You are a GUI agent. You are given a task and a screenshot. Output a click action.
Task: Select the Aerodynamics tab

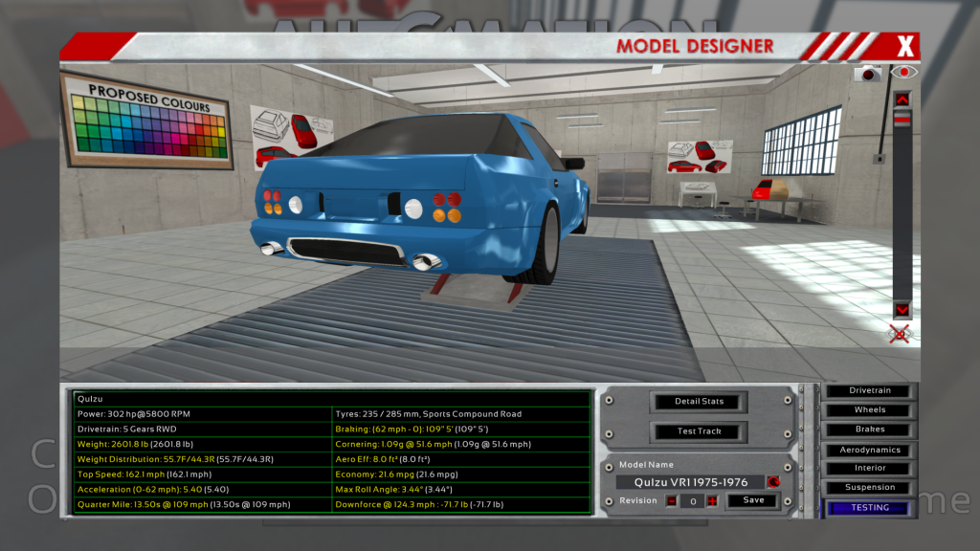point(869,450)
